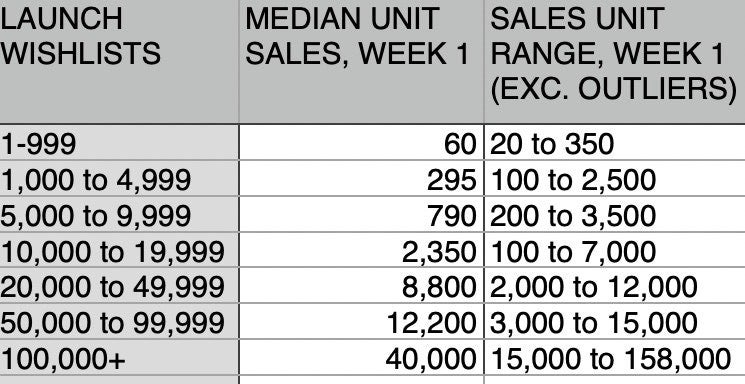Select the median value 295 cell

point(361,178)
